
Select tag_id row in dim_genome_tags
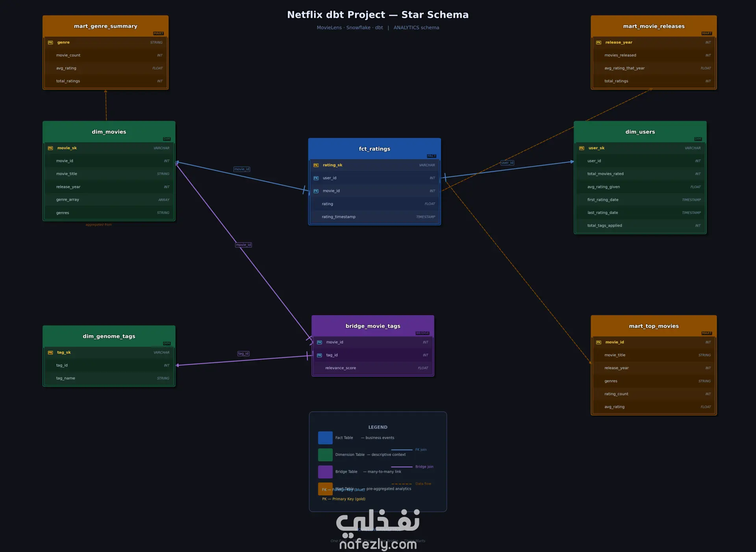pyautogui.click(x=109, y=365)
